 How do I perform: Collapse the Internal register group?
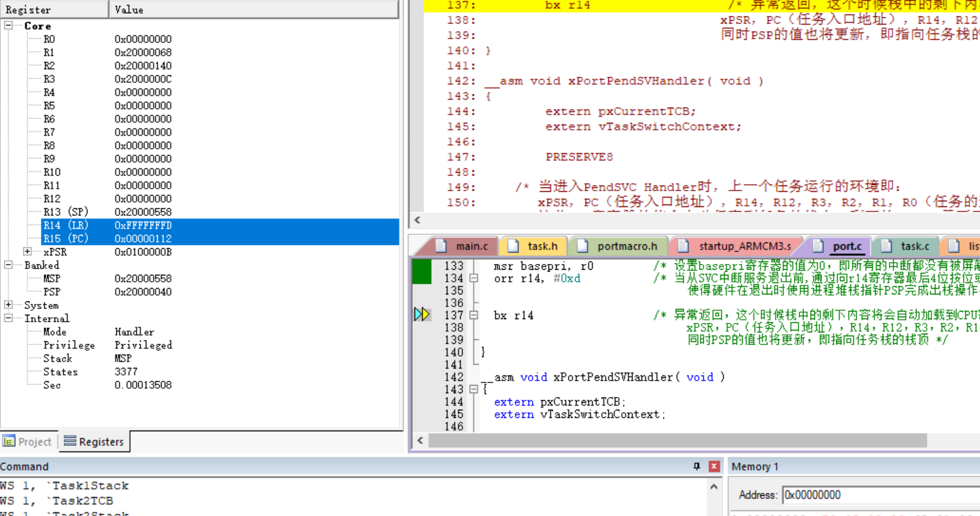click(x=9, y=318)
